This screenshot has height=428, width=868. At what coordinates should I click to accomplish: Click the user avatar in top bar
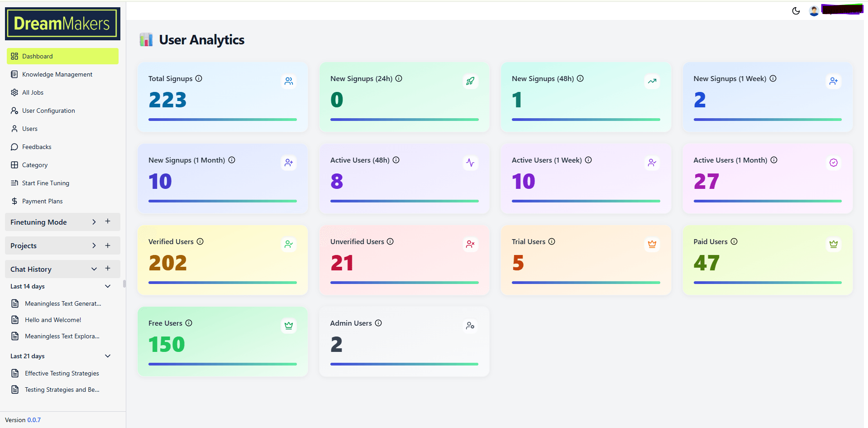814,11
